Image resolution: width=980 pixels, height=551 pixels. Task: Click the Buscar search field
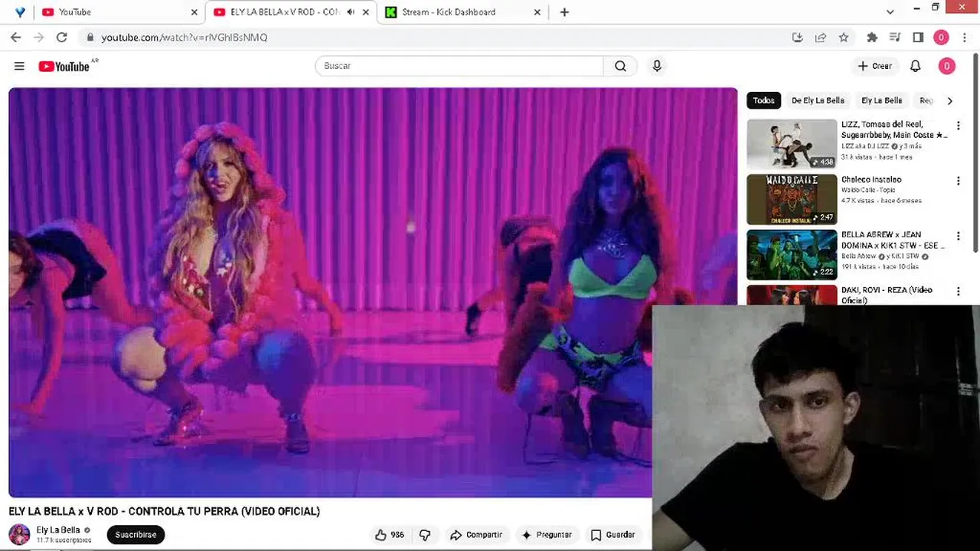459,66
